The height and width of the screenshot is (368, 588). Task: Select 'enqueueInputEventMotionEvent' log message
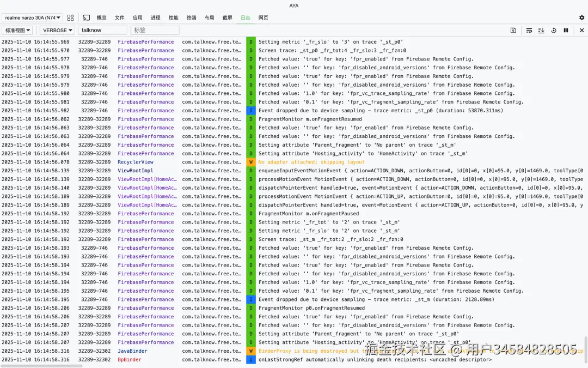pyautogui.click(x=421, y=171)
